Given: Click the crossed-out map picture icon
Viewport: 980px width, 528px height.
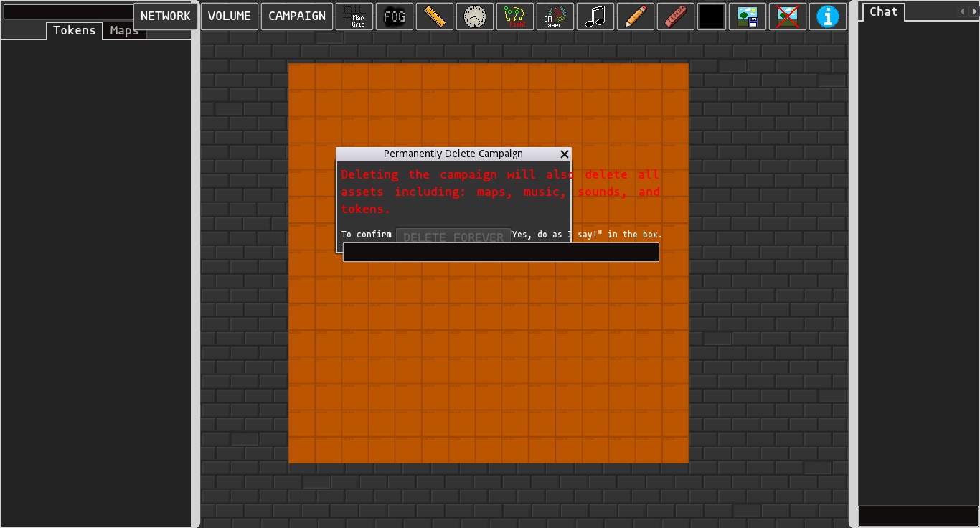Looking at the screenshot, I should coord(788,16).
